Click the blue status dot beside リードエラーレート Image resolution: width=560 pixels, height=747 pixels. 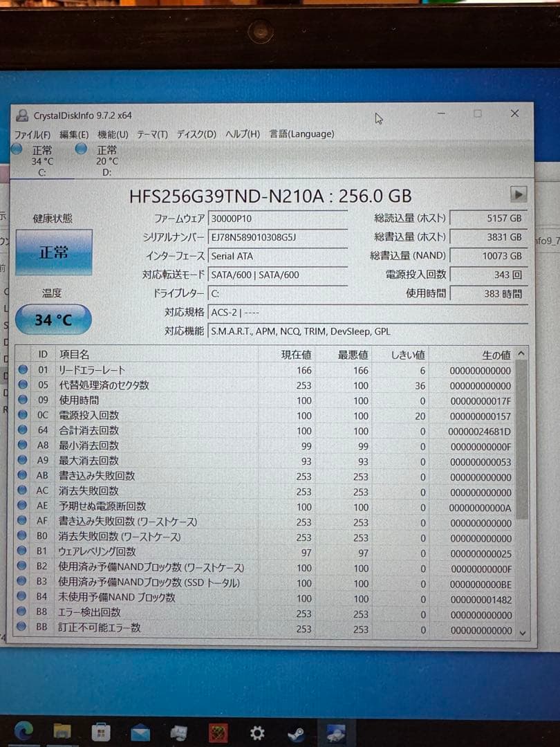[x=24, y=371]
